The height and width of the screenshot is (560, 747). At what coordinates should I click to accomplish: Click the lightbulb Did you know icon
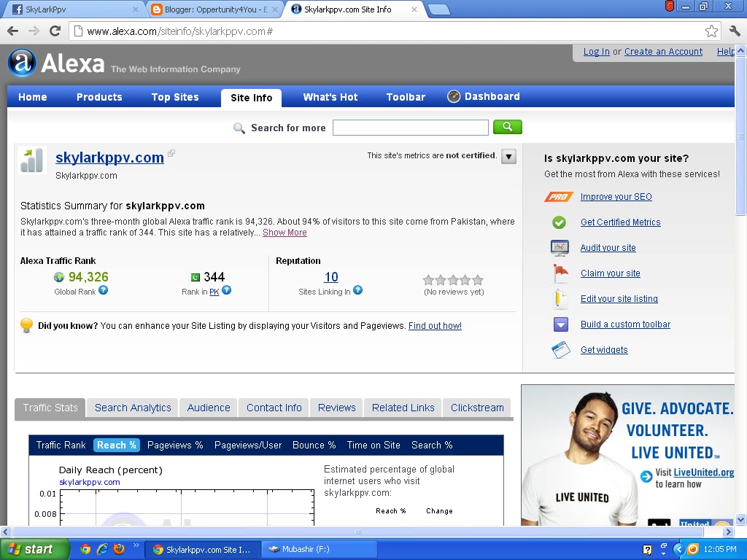point(27,325)
